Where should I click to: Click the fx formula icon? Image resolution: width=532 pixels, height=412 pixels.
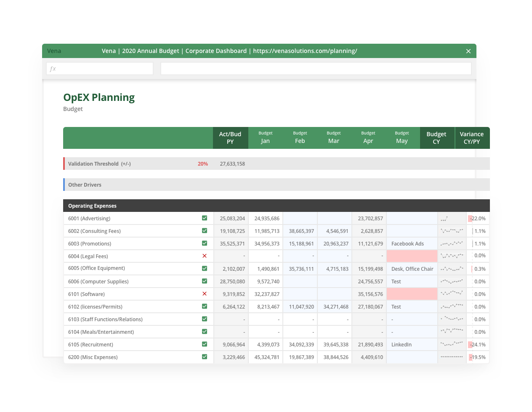click(52, 68)
